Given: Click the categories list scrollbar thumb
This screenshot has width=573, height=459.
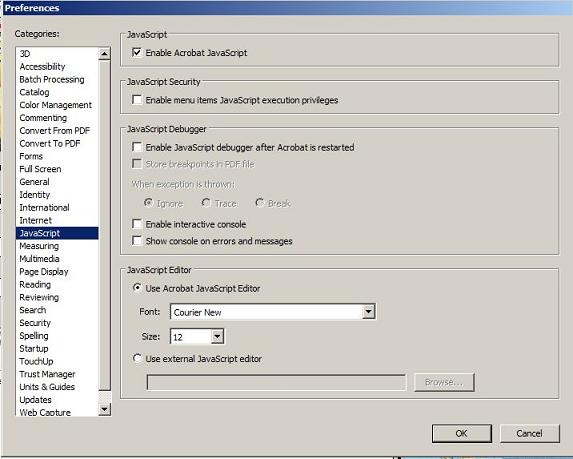Looking at the screenshot, I should pos(105,226).
